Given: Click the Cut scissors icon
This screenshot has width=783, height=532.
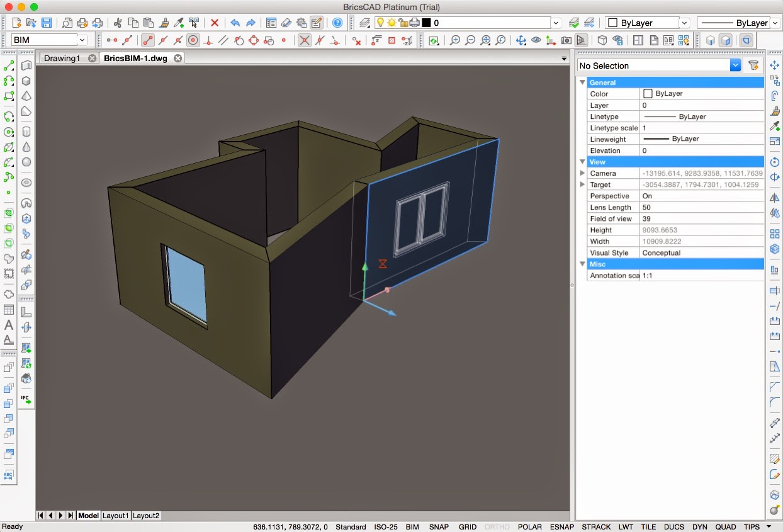Looking at the screenshot, I should (x=118, y=23).
